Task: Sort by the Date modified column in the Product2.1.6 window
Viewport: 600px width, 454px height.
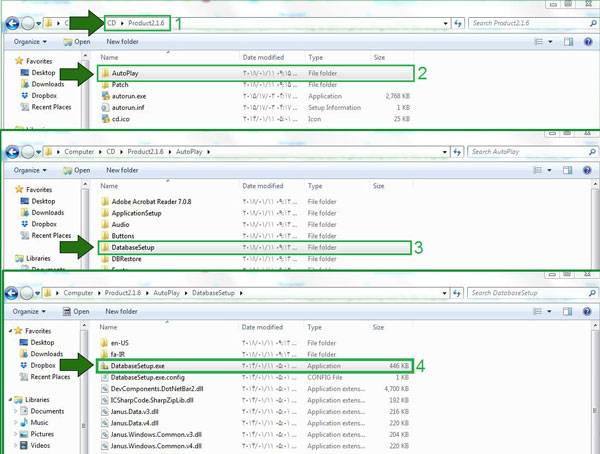Action: [263, 58]
